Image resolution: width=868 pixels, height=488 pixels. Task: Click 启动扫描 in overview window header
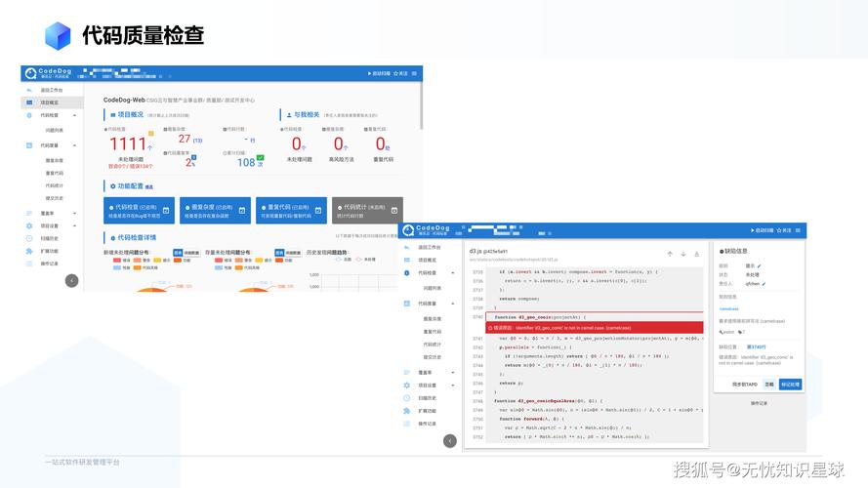tap(379, 73)
